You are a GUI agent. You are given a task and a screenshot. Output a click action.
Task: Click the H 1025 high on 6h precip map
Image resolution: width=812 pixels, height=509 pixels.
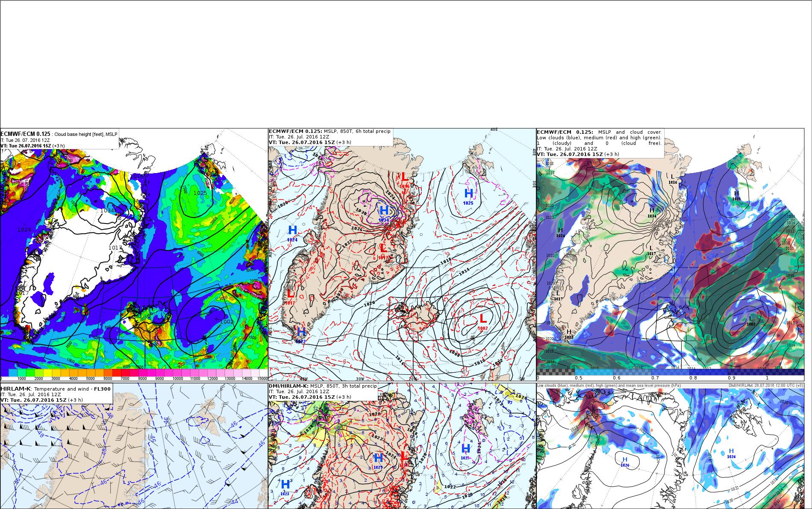468,196
